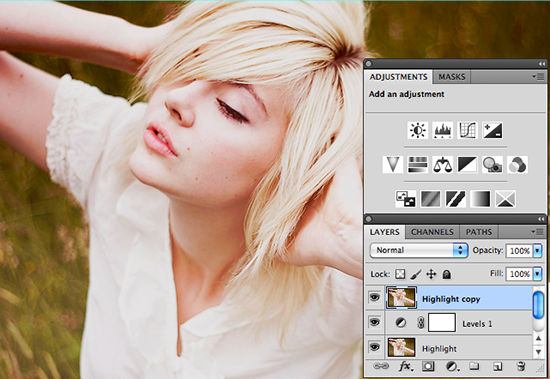Open the layer style fx menu

tap(406, 367)
